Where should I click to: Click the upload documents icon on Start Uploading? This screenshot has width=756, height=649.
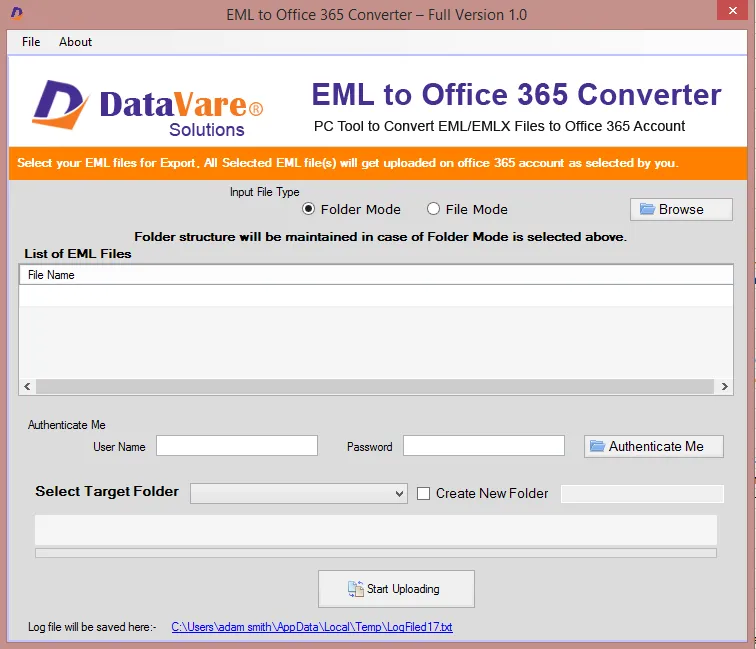pyautogui.click(x=356, y=589)
